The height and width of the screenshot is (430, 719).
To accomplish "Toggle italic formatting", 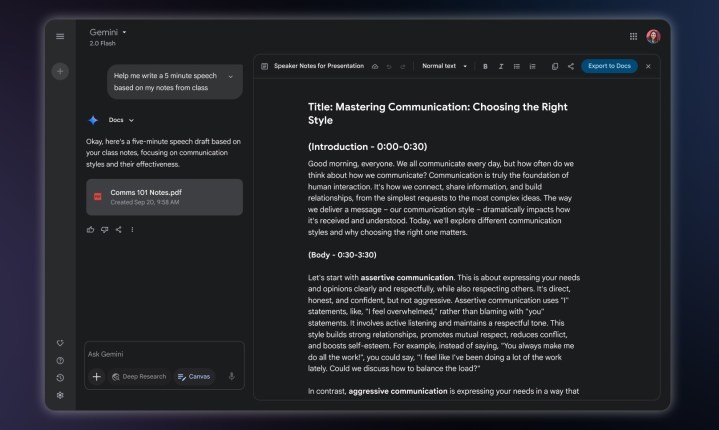I will (x=501, y=66).
